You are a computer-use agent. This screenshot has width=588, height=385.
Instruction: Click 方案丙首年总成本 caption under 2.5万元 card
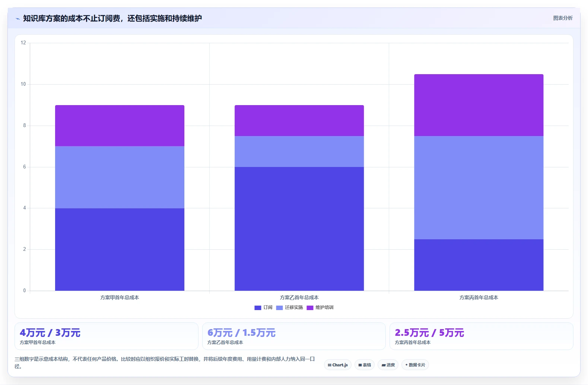click(x=413, y=343)
